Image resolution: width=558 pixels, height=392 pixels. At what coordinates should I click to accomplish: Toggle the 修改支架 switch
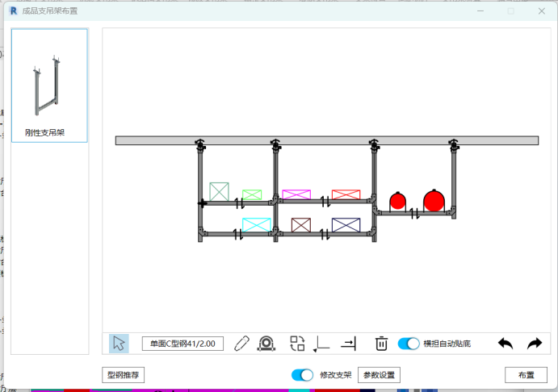pyautogui.click(x=303, y=375)
